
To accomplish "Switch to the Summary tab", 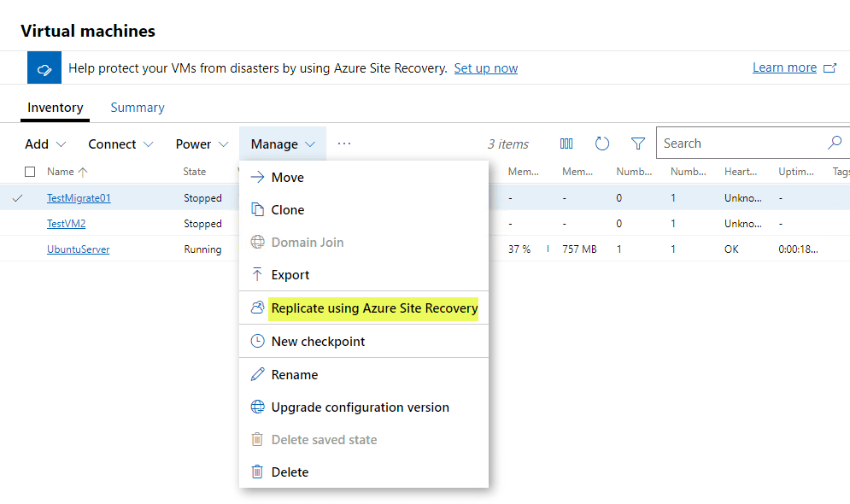I will pos(138,108).
